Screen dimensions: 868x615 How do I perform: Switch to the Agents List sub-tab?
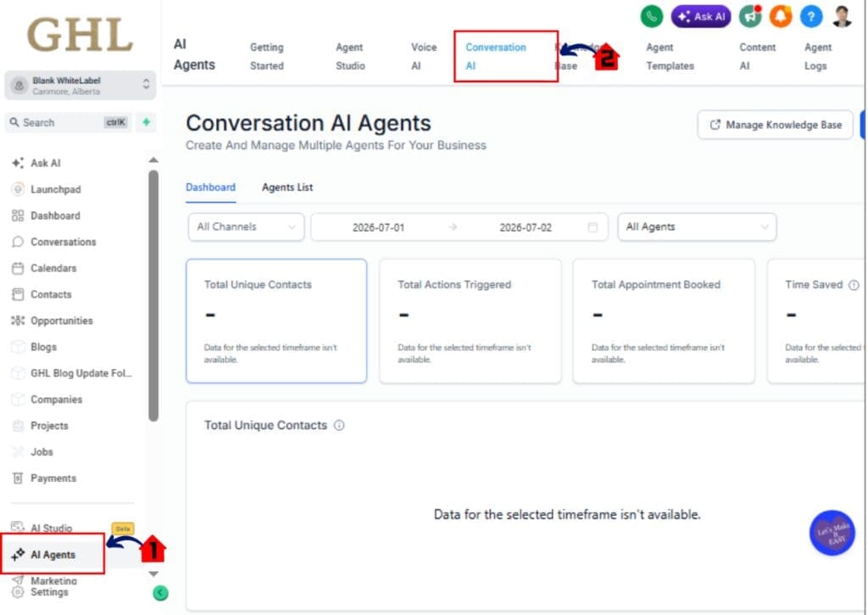(287, 187)
